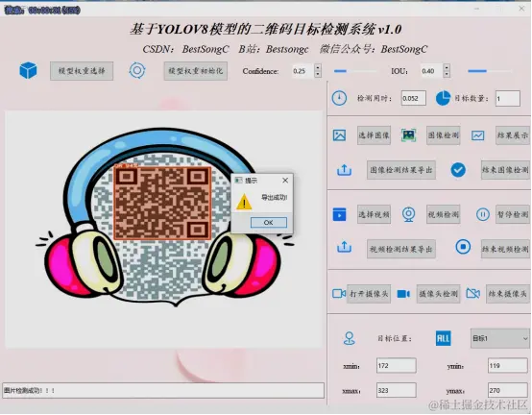Click the 视频检测结果导出 button
The image size is (532, 415).
401,250
